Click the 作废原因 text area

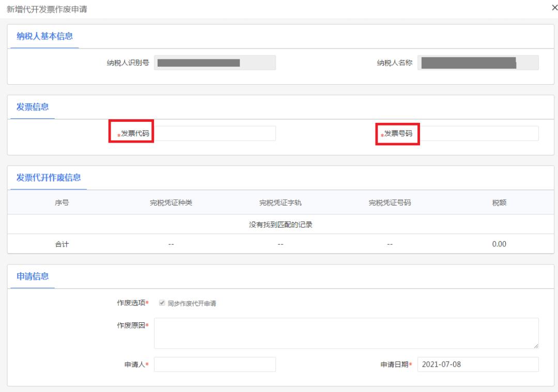point(346,331)
